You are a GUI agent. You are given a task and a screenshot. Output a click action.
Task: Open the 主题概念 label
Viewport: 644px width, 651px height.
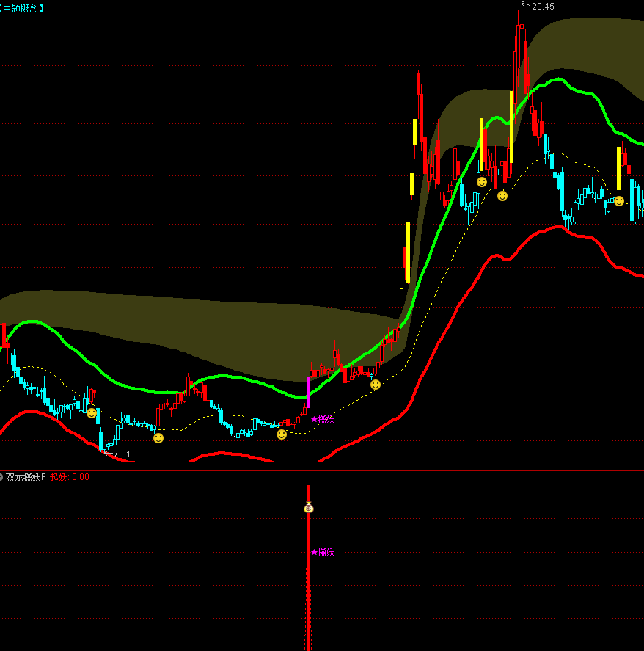pos(22,7)
